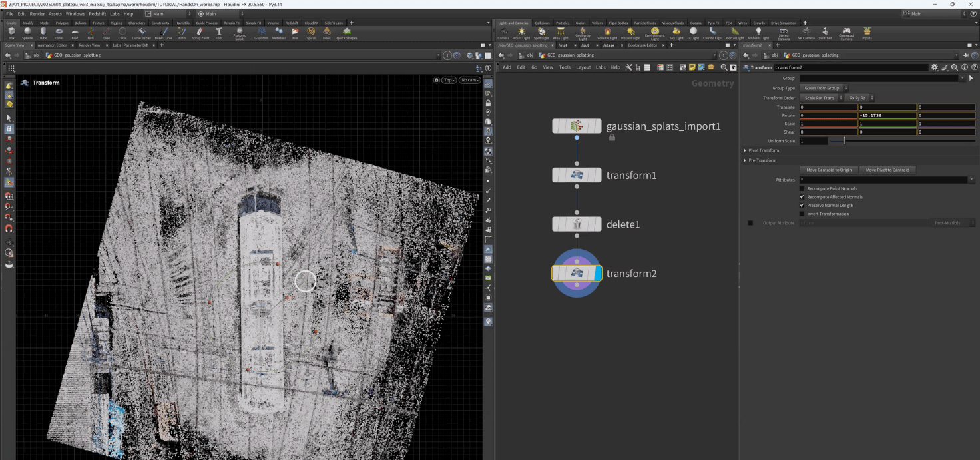980x460 pixels.
Task: Open the Scale Rot Trans order dropdown
Action: [822, 98]
